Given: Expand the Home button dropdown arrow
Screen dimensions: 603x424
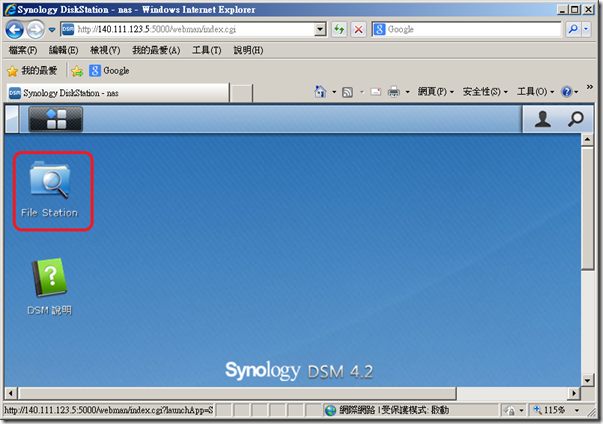Looking at the screenshot, I should point(334,92).
